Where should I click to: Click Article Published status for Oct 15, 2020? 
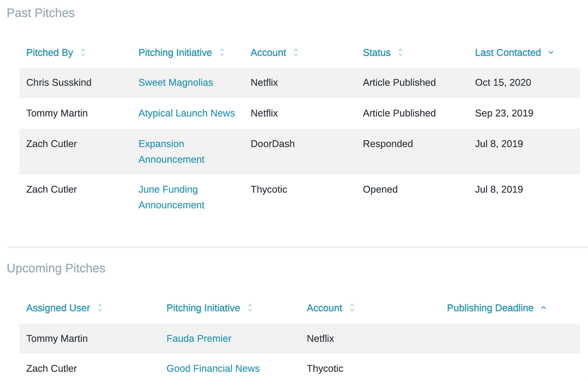point(399,82)
